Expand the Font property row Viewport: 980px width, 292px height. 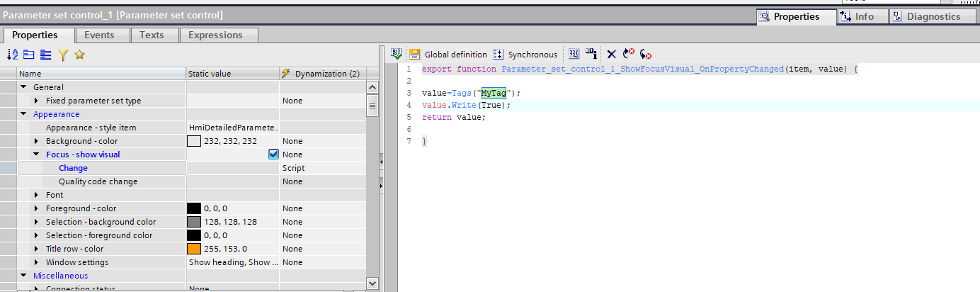(37, 195)
